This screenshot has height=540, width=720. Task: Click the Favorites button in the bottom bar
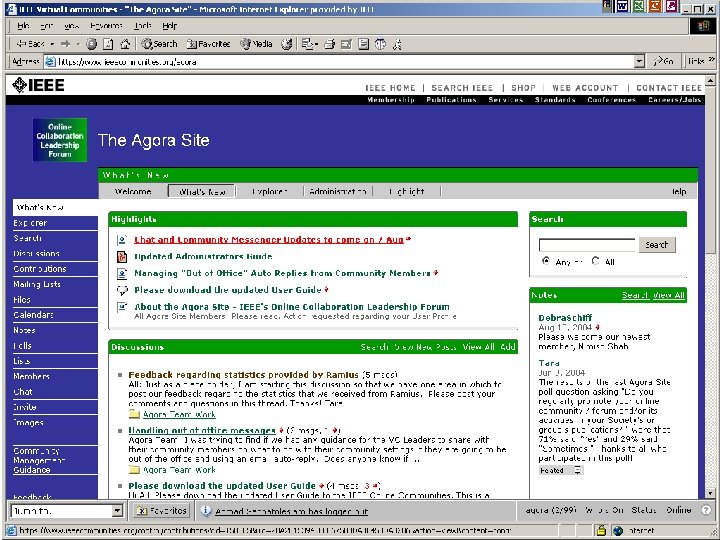tap(162, 511)
